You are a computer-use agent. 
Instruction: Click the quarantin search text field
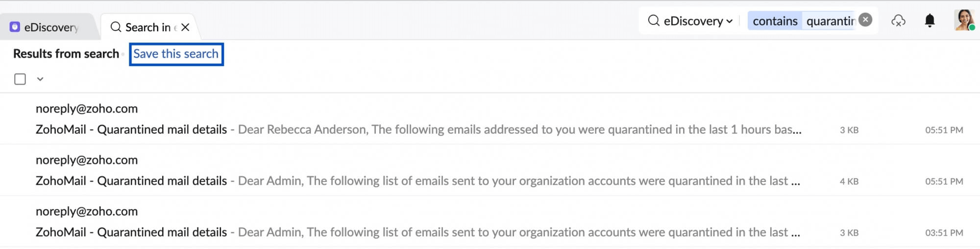point(830,21)
